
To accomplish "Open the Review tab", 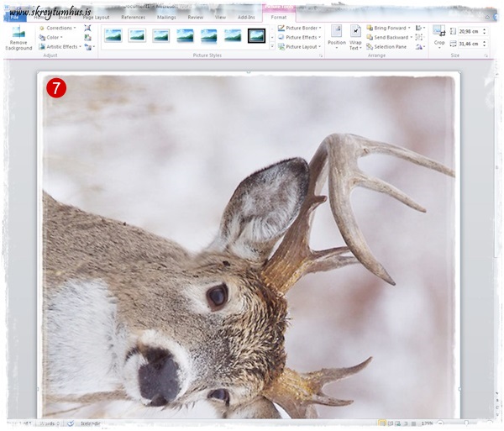I will tap(196, 17).
